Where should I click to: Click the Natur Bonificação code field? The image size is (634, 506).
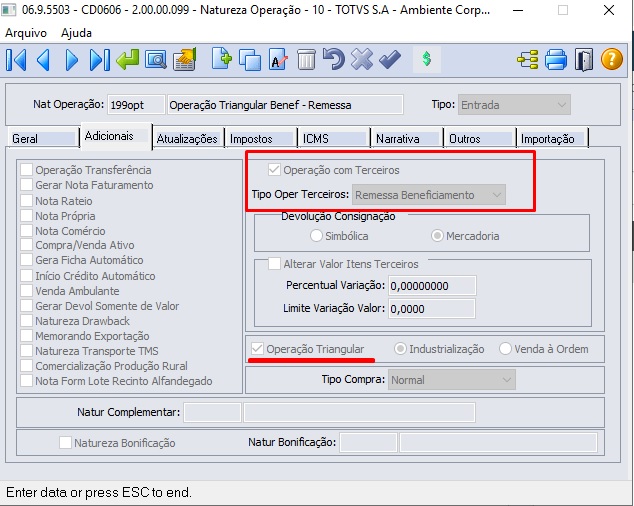[368, 442]
